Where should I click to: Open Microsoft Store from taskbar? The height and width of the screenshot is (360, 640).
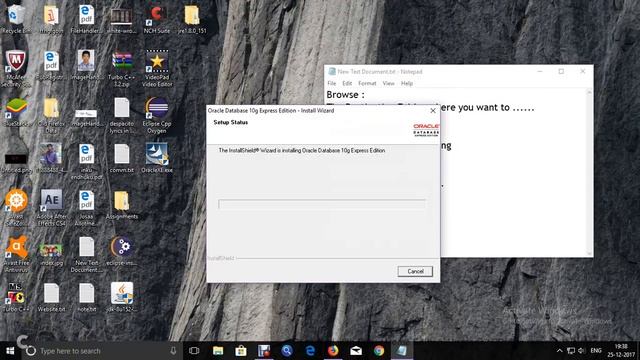point(241,351)
